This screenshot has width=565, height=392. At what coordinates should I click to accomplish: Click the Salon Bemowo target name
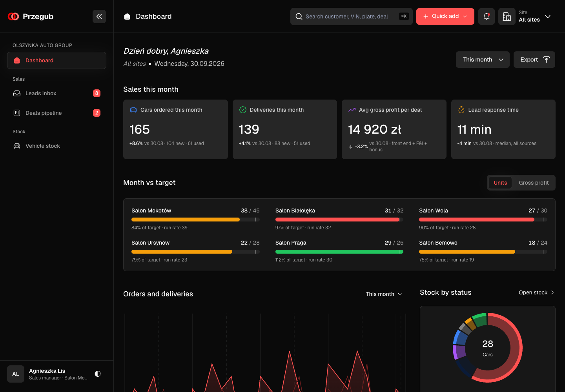438,243
